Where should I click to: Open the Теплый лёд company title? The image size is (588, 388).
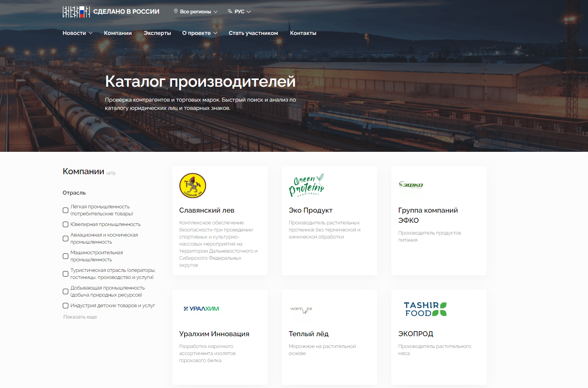(x=309, y=334)
